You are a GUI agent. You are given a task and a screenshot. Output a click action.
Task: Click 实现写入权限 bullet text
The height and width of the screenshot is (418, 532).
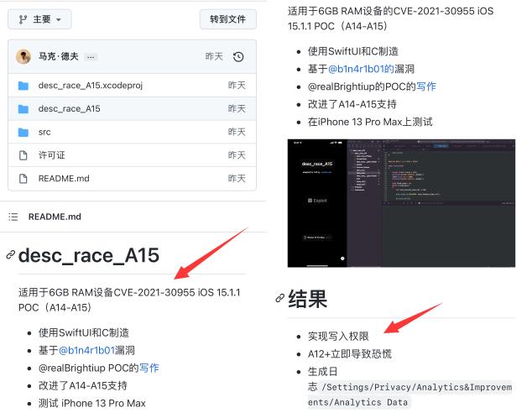338,337
